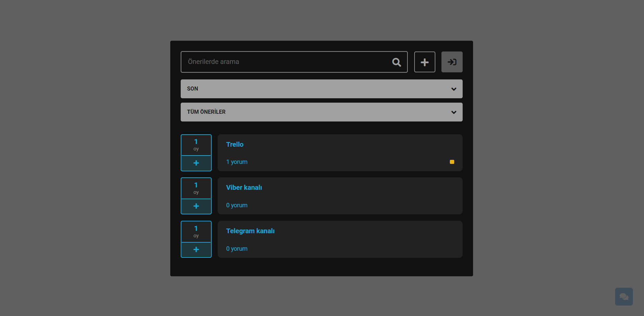This screenshot has width=644, height=316.
Task: Click the chevron on TÜM ÖNERİLER dropdown
Action: [454, 112]
